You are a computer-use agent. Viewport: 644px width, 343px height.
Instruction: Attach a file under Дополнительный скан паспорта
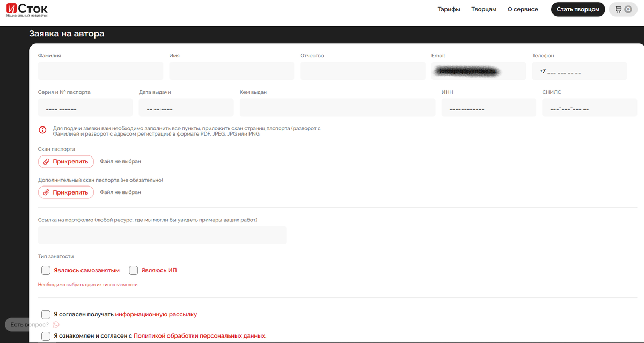pyautogui.click(x=66, y=192)
